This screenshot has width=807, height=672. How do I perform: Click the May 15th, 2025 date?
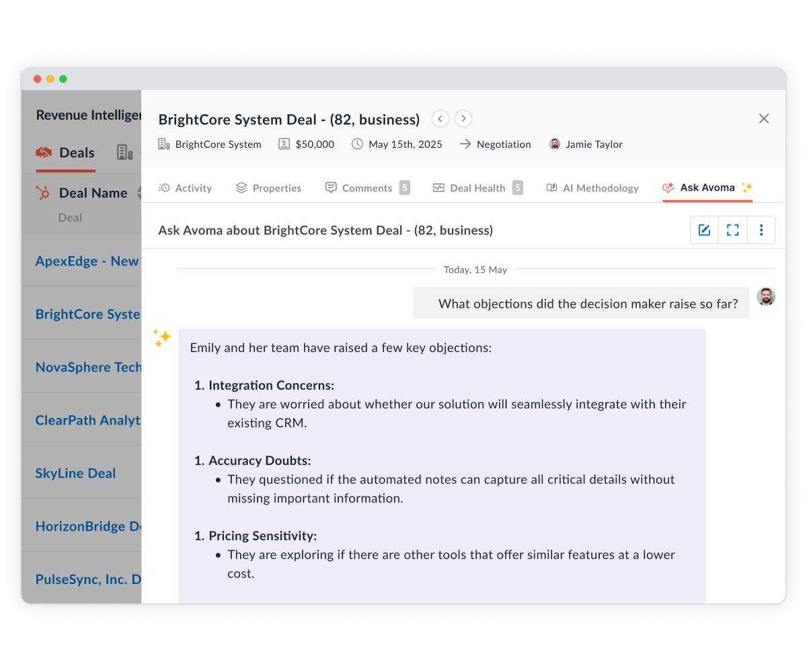tap(406, 144)
